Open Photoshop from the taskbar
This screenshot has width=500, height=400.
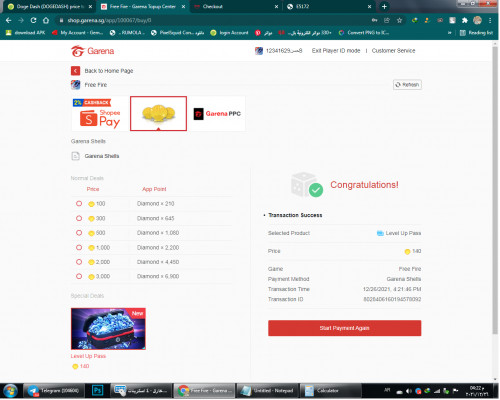(98, 390)
